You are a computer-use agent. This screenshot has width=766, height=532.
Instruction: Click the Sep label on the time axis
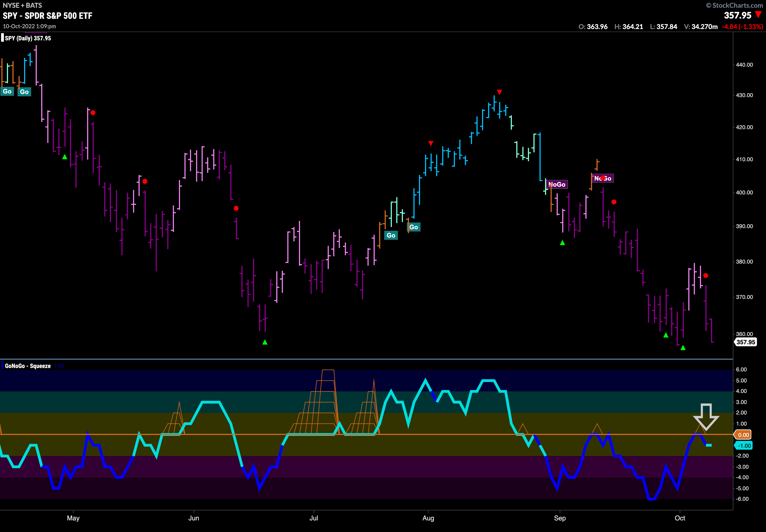[x=560, y=518]
